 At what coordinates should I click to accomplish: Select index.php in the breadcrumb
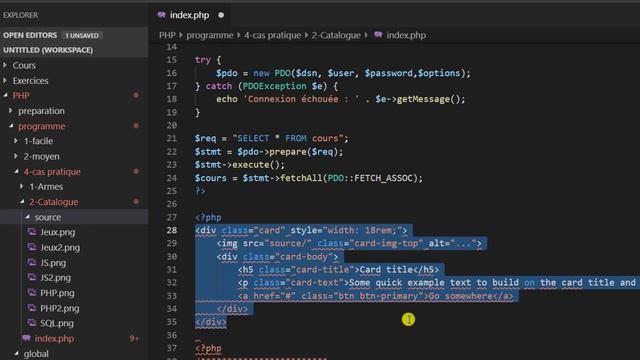click(406, 36)
